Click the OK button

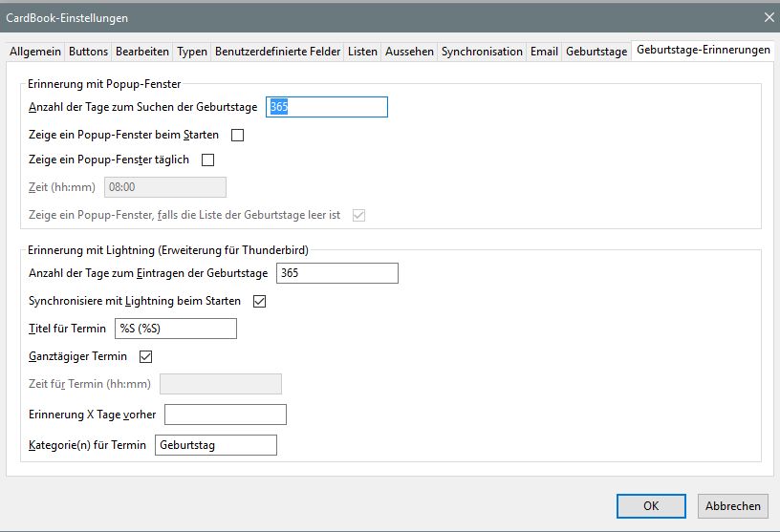(x=650, y=506)
